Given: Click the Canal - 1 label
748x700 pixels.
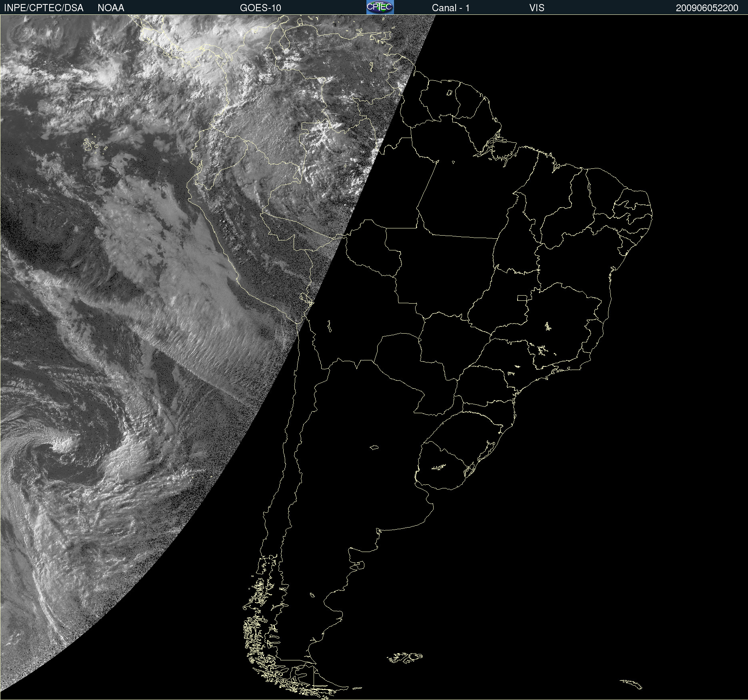Looking at the screenshot, I should [450, 8].
